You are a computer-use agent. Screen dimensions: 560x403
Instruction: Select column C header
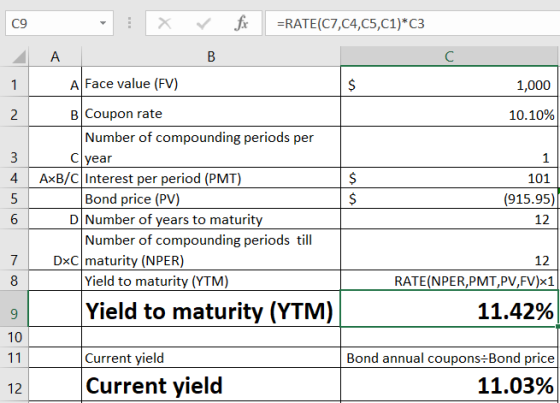(449, 57)
